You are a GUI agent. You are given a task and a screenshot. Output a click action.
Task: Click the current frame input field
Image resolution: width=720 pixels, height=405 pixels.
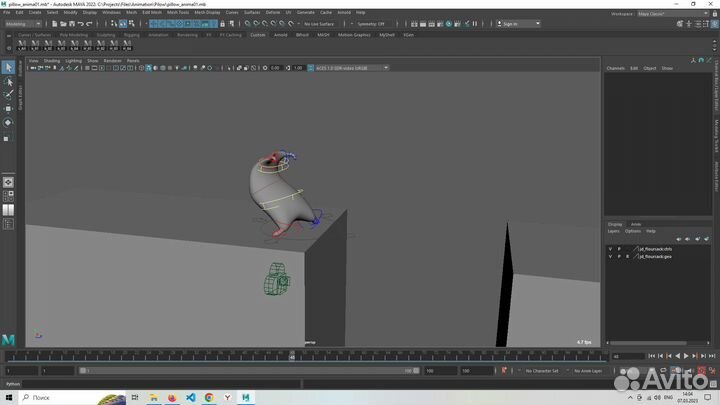[628, 356]
